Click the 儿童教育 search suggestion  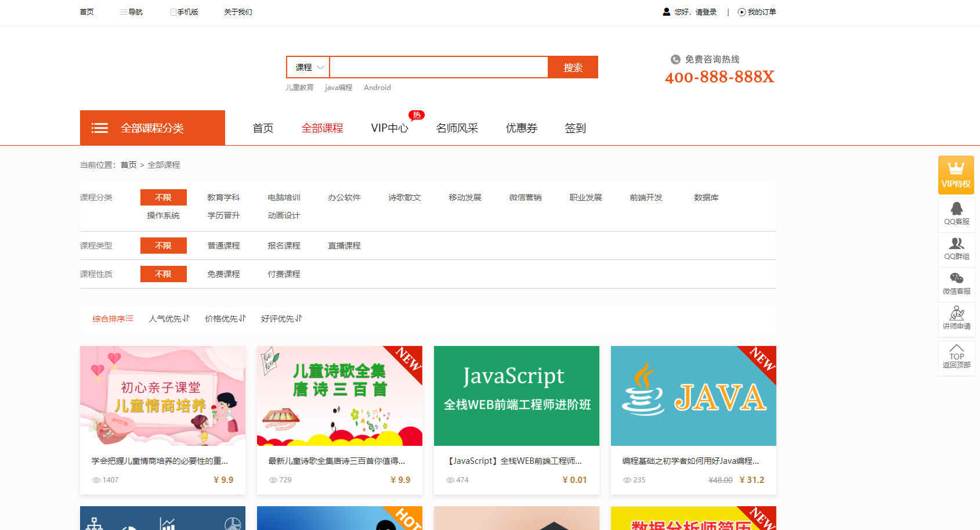pyautogui.click(x=299, y=88)
